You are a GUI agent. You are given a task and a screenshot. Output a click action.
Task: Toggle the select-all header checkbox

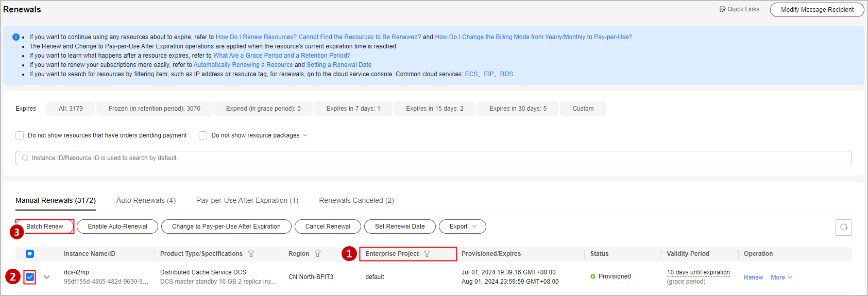tap(30, 254)
